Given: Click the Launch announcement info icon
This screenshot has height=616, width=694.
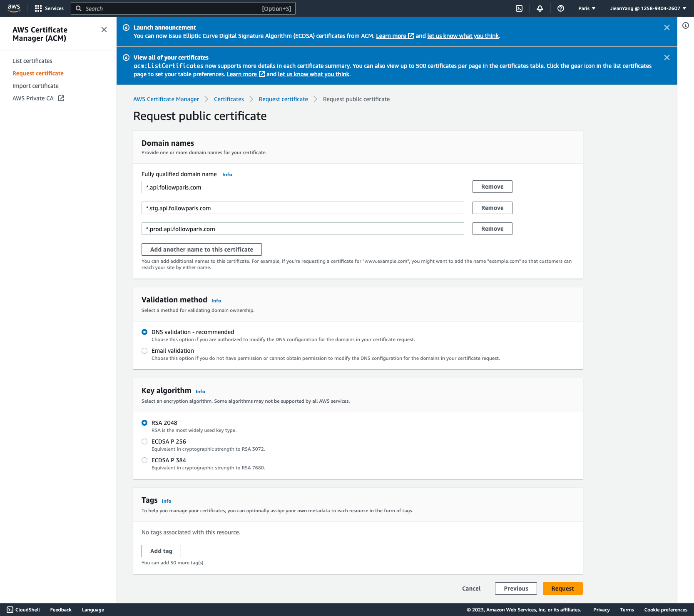Looking at the screenshot, I should [126, 27].
